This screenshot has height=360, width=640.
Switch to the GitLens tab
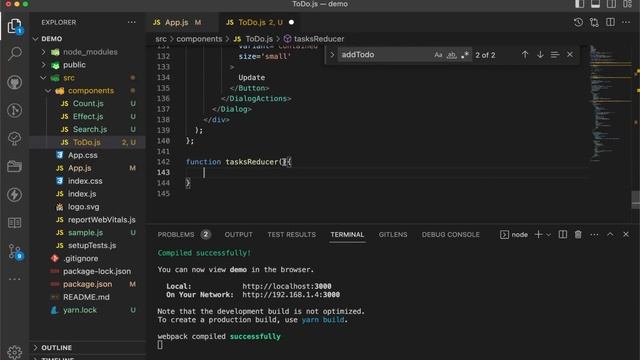[x=393, y=234]
